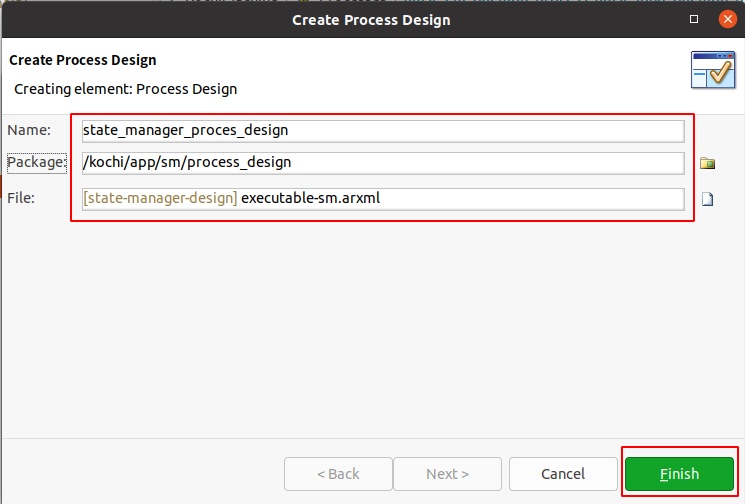Focus the Name field with state_manager_proces_design
The height and width of the screenshot is (504, 745).
tap(383, 131)
